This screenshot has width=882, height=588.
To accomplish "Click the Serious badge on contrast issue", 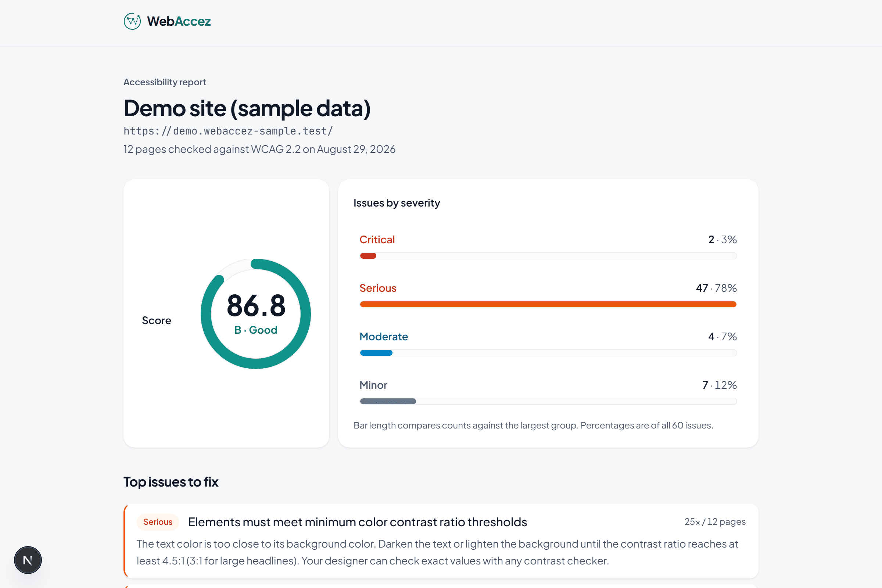I will point(158,522).
